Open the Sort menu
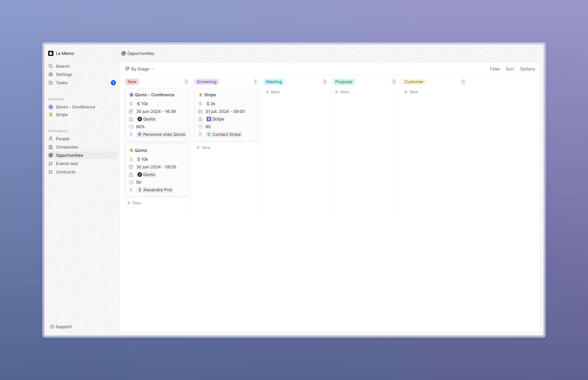This screenshot has height=380, width=588. point(510,69)
